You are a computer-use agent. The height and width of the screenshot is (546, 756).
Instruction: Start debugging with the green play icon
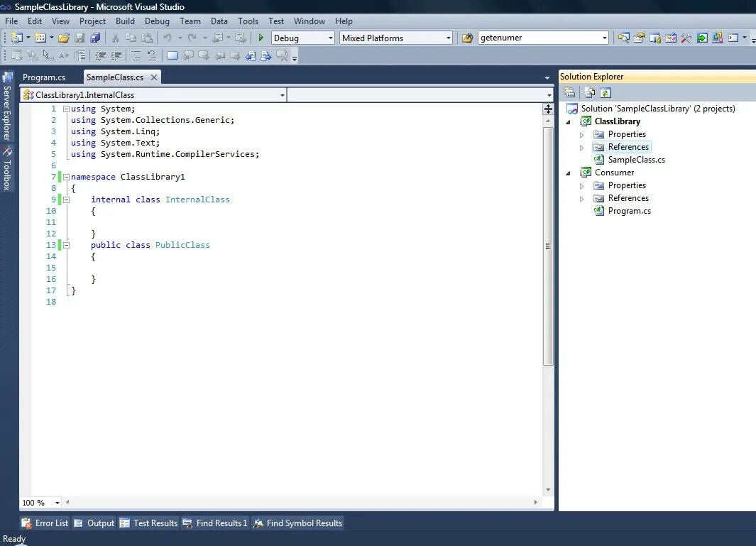coord(261,38)
